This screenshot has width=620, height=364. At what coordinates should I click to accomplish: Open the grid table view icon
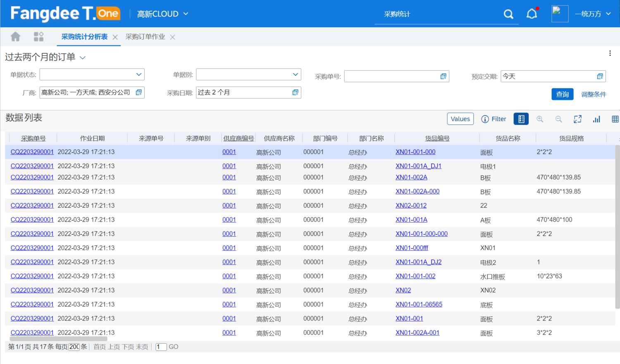615,119
